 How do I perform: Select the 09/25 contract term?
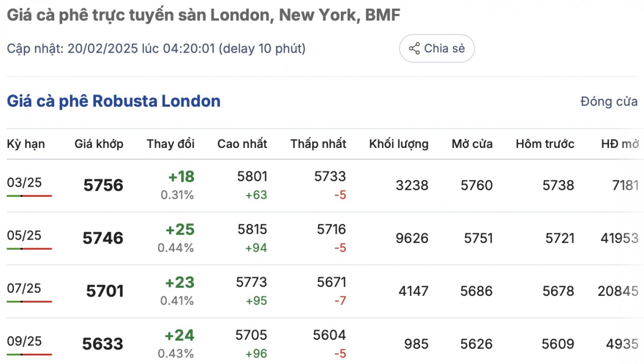[24, 341]
